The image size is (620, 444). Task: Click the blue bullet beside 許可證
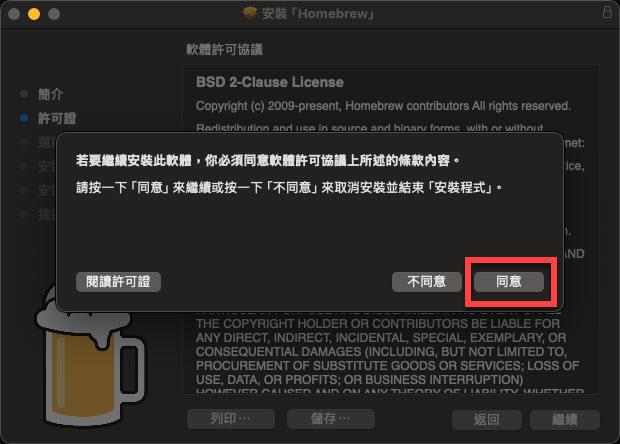tap(24, 118)
